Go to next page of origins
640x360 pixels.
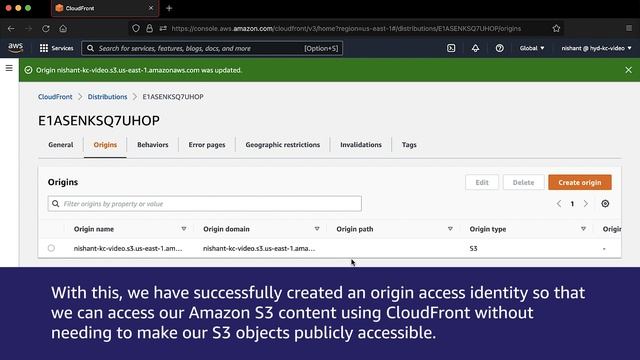click(x=586, y=203)
